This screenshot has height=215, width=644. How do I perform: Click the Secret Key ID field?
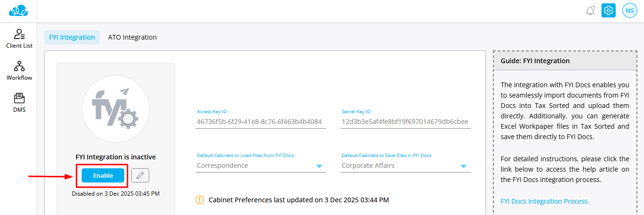(405, 122)
